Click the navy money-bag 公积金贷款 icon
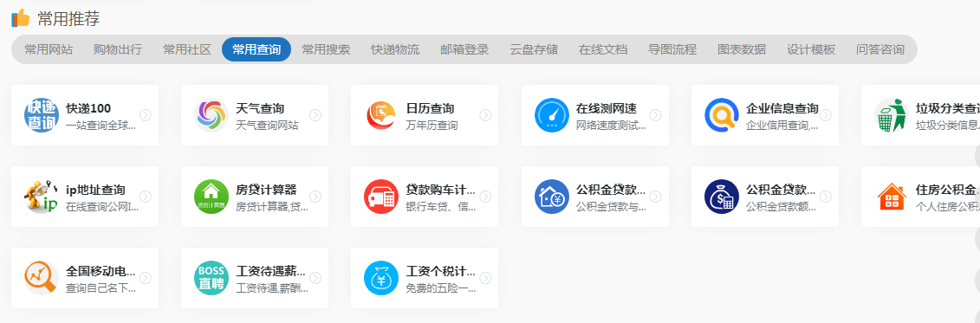 point(721,197)
